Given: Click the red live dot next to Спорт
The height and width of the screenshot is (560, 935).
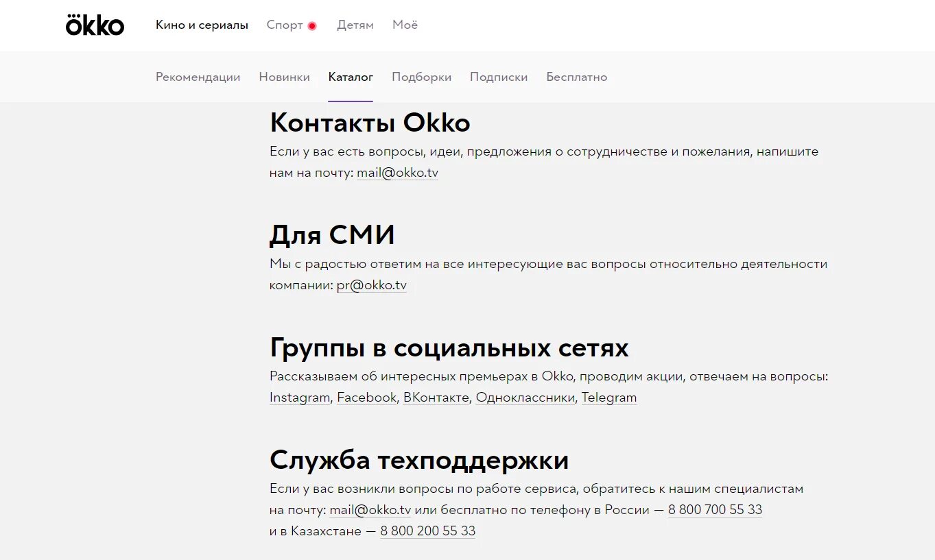Looking at the screenshot, I should click(312, 26).
